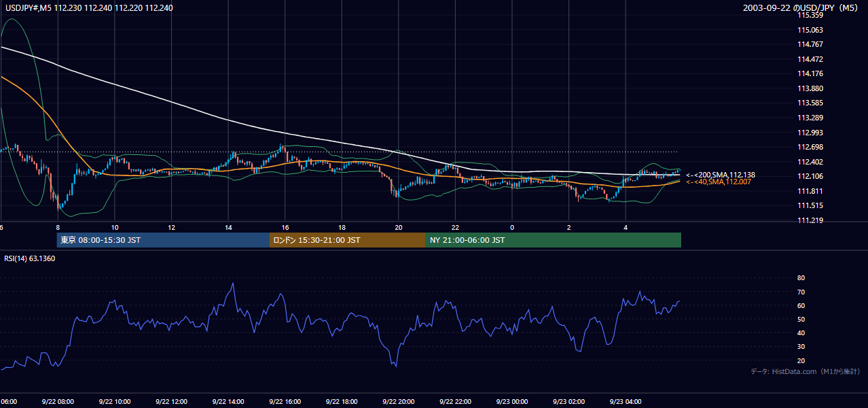Viewport: 868px width, 408px height.
Task: Click the 9/23 04:00 date label
Action: 625,401
